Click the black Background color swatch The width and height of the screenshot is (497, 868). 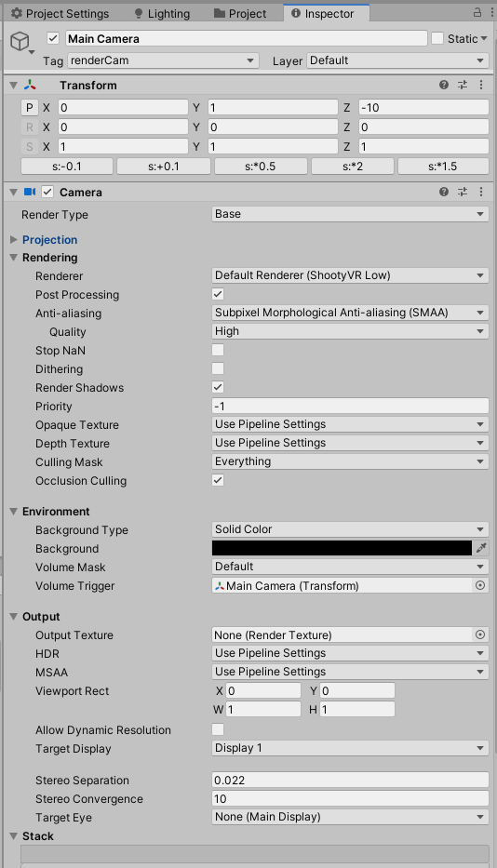click(342, 548)
